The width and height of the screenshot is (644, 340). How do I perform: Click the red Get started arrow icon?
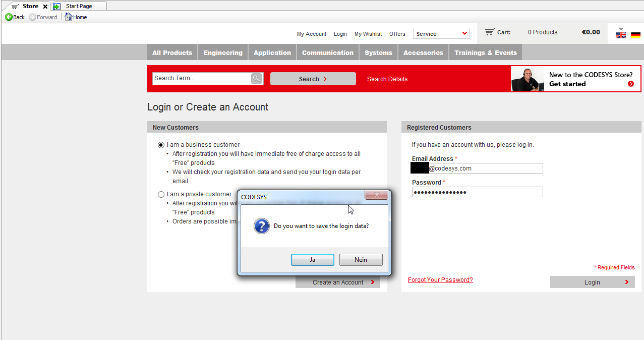(631, 84)
